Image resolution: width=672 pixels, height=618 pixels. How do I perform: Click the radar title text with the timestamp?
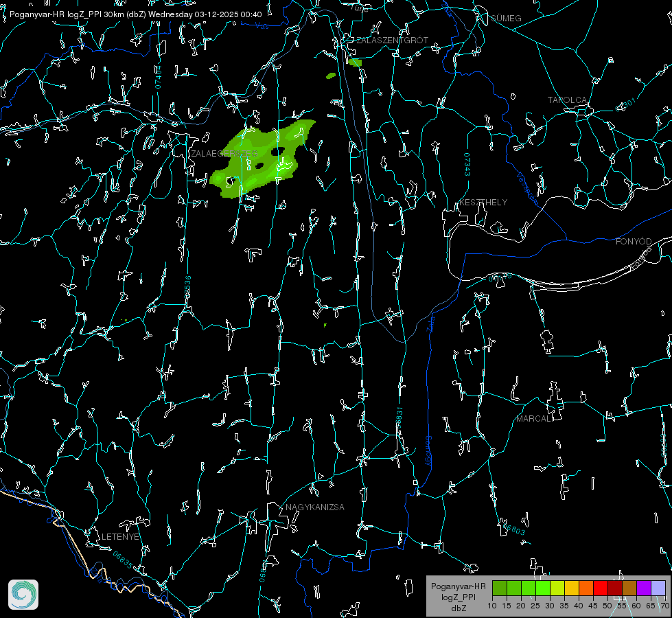[135, 14]
